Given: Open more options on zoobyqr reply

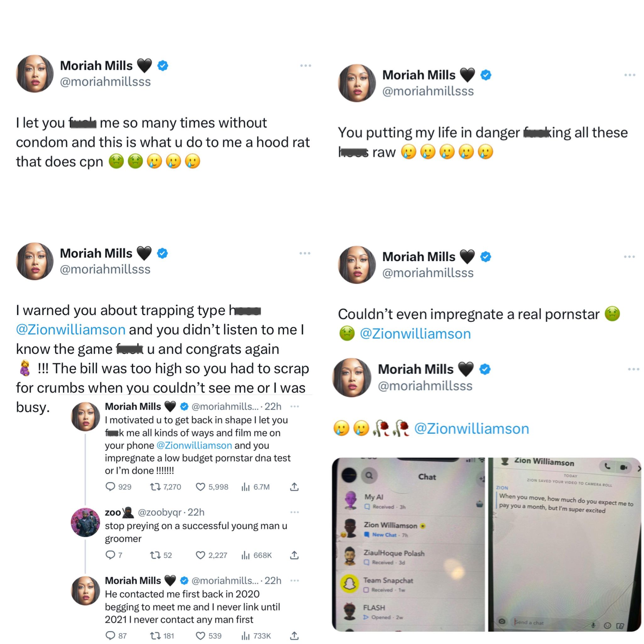Looking at the screenshot, I should [x=295, y=512].
